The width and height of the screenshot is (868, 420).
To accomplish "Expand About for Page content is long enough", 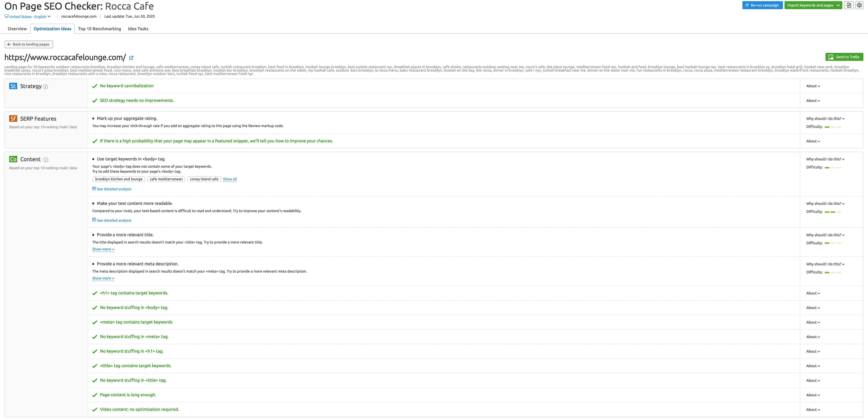I will pyautogui.click(x=813, y=395).
